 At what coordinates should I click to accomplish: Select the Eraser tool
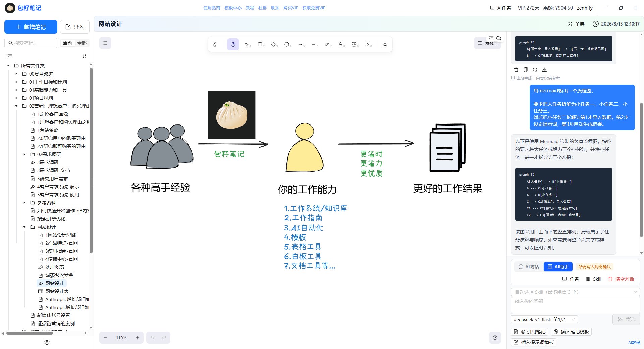tap(368, 44)
